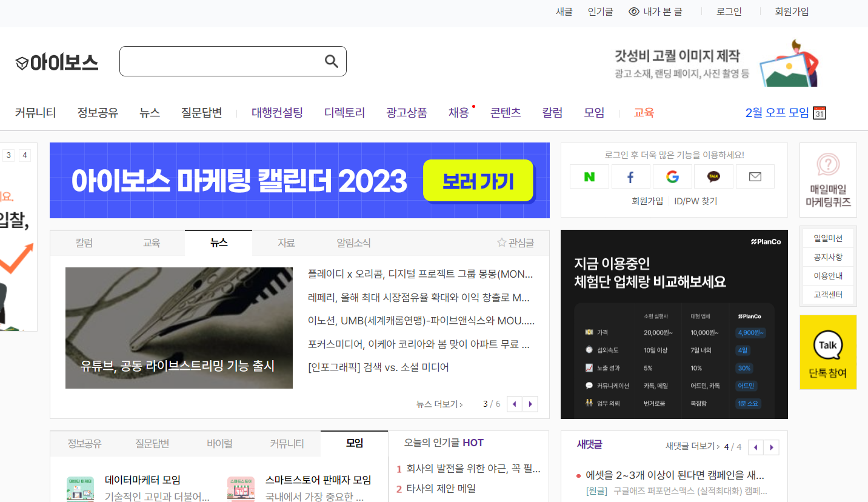
Task: Toggle the 관심글 star filter
Action: click(x=516, y=243)
